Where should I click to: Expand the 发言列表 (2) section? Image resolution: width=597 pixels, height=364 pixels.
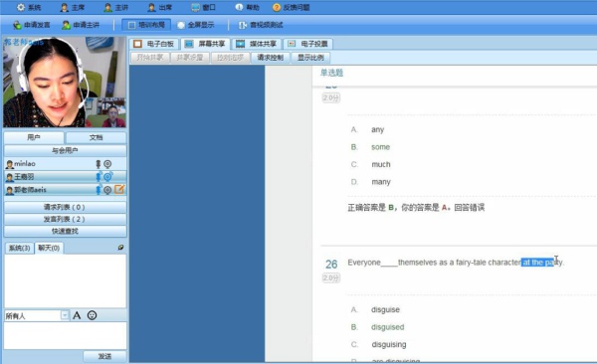[65, 219]
